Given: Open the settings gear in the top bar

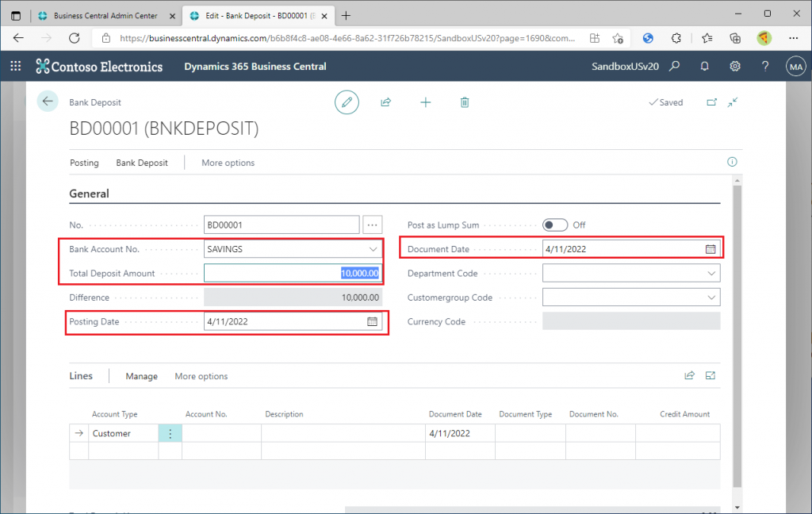Looking at the screenshot, I should click(735, 67).
